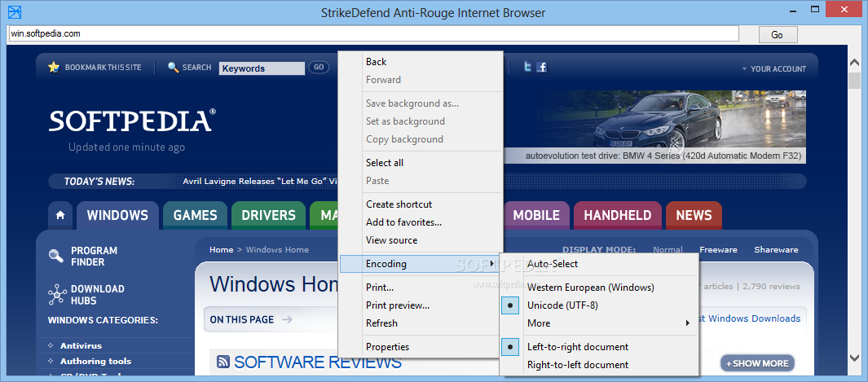Click the Bookmark This Site star icon
Screen dimensions: 868x382
point(54,68)
